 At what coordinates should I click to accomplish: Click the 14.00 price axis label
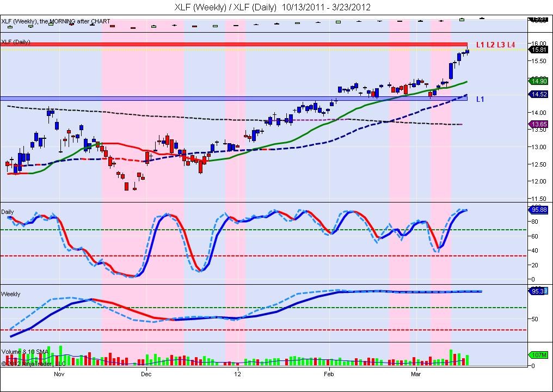tap(539, 113)
